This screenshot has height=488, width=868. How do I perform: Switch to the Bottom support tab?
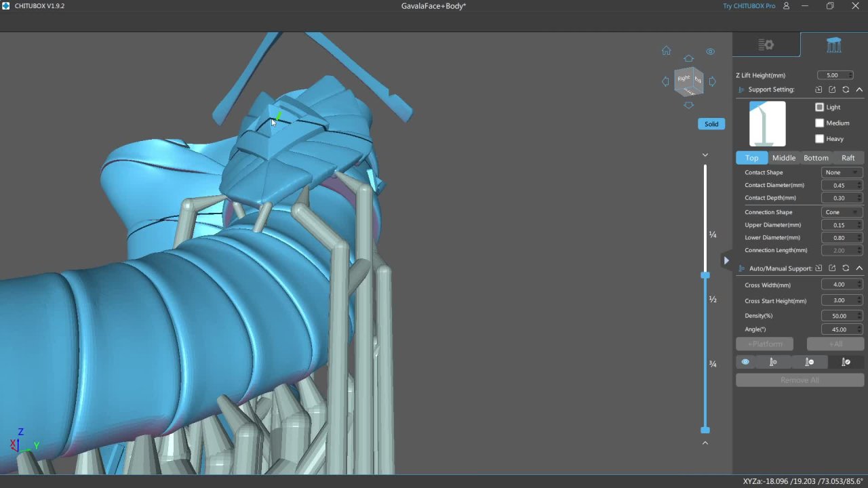coord(816,158)
